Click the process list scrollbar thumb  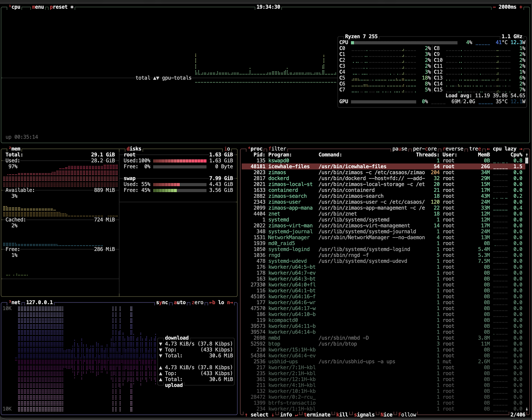coord(527,161)
